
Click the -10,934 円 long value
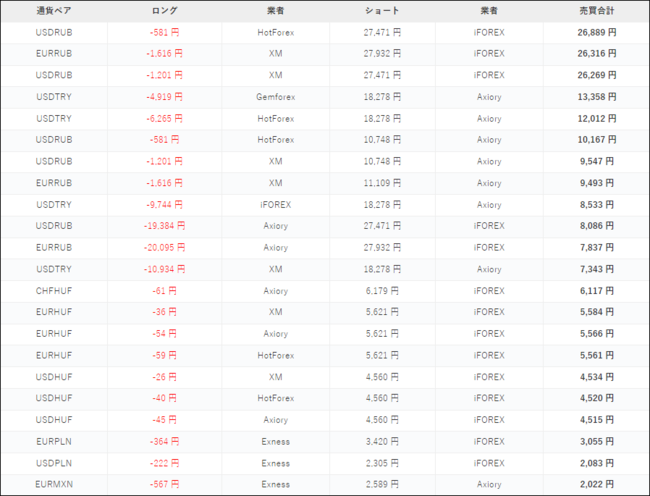point(164,269)
